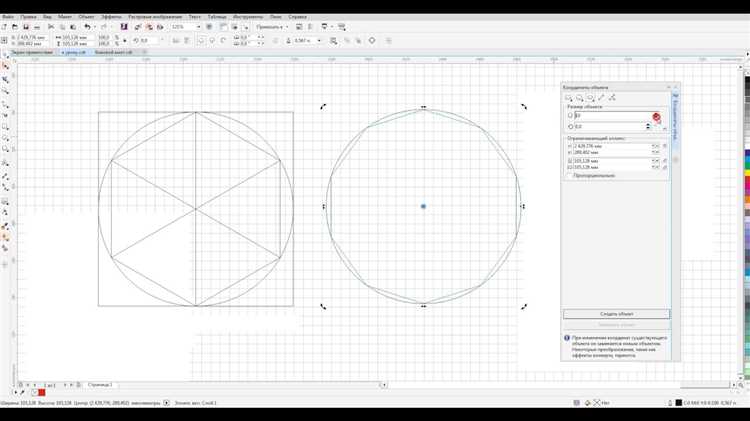Image resolution: width=750 pixels, height=421 pixels.
Task: Open the Привязать к snap dropdown
Action: tap(272, 27)
